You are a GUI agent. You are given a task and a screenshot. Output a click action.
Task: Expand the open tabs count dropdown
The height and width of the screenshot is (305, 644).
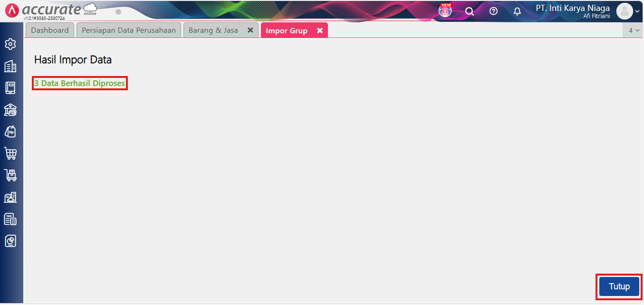tap(634, 30)
